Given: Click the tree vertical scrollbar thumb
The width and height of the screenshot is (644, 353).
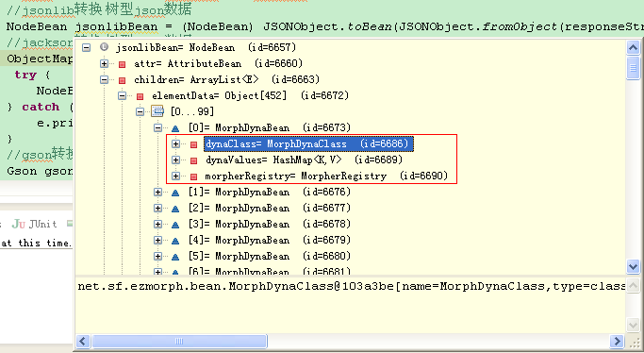Looking at the screenshot, I should click(x=633, y=68).
